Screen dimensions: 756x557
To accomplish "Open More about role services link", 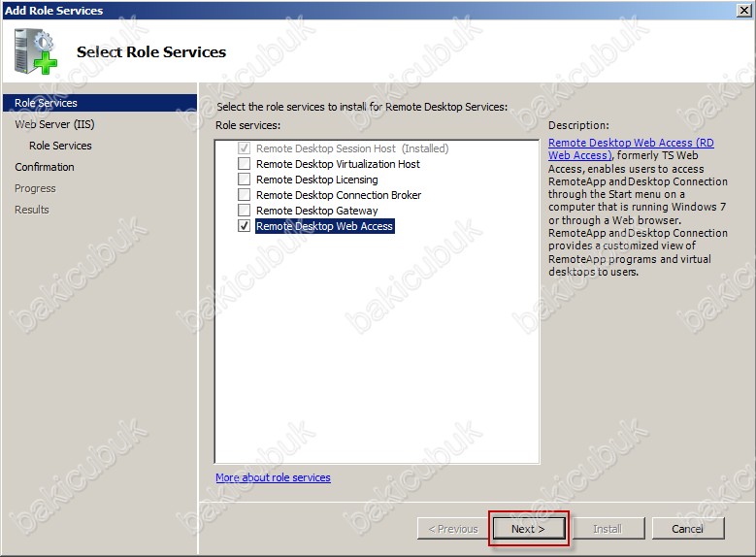I will [273, 477].
